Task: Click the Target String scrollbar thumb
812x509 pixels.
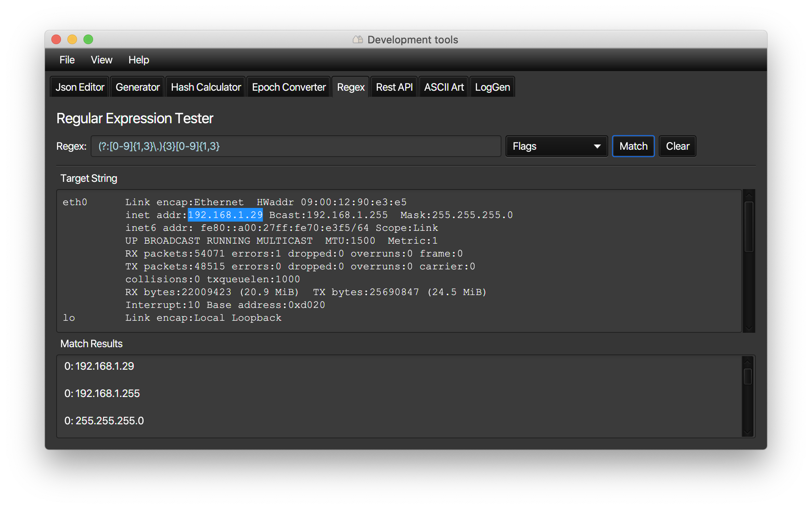Action: click(749, 227)
